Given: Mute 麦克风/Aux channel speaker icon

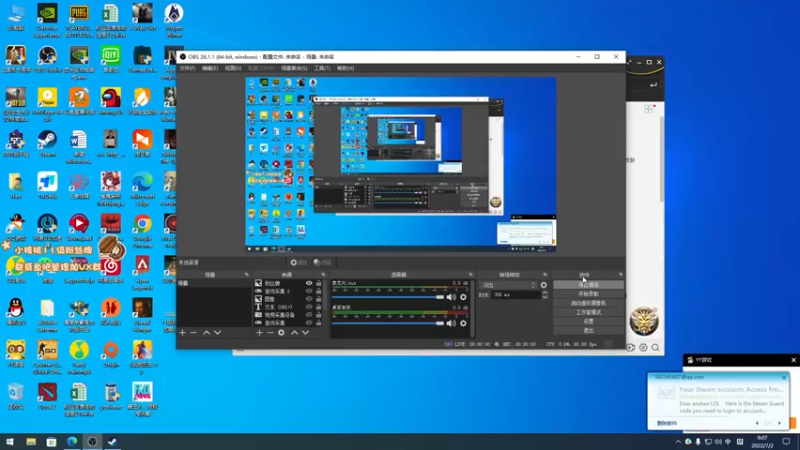Looking at the screenshot, I should [451, 297].
